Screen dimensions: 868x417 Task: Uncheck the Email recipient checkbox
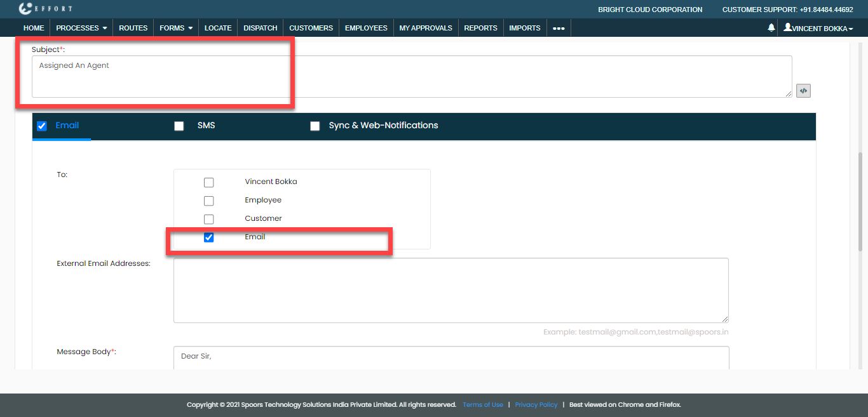coord(208,237)
